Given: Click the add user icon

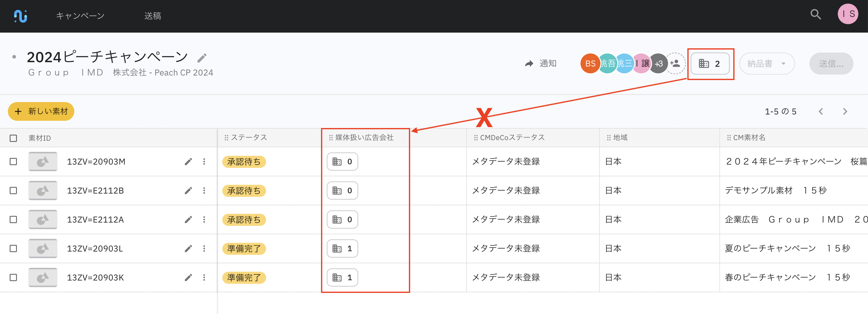Looking at the screenshot, I should click(675, 63).
